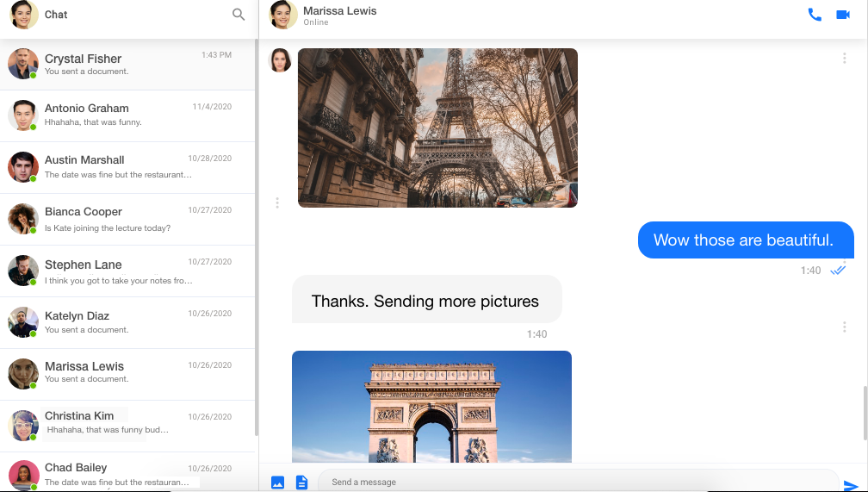868x492 pixels.
Task: Start a voice call with Marissa Lewis
Action: coord(815,15)
